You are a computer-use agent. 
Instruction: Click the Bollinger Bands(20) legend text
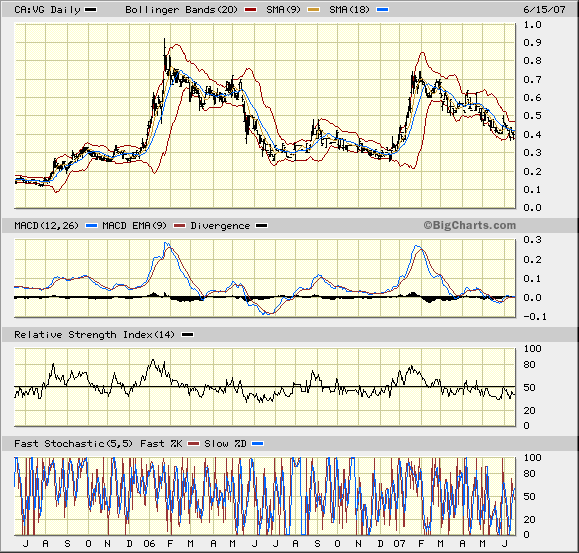click(181, 10)
